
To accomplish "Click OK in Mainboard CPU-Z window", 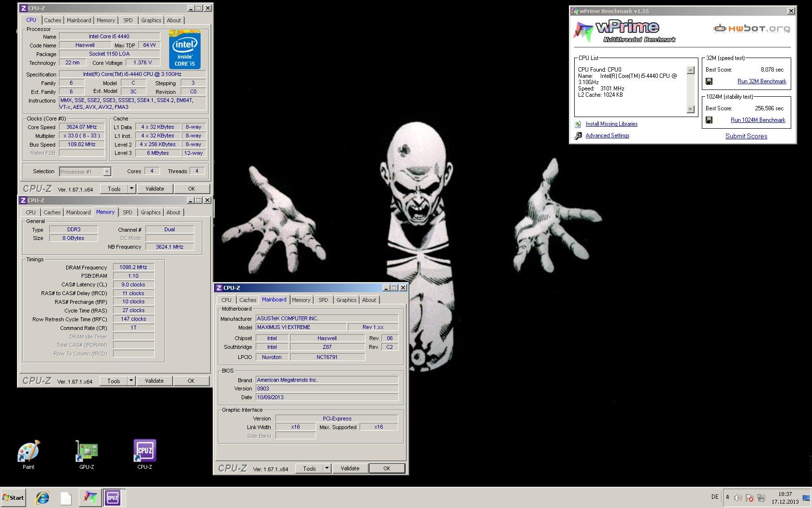I will point(387,468).
